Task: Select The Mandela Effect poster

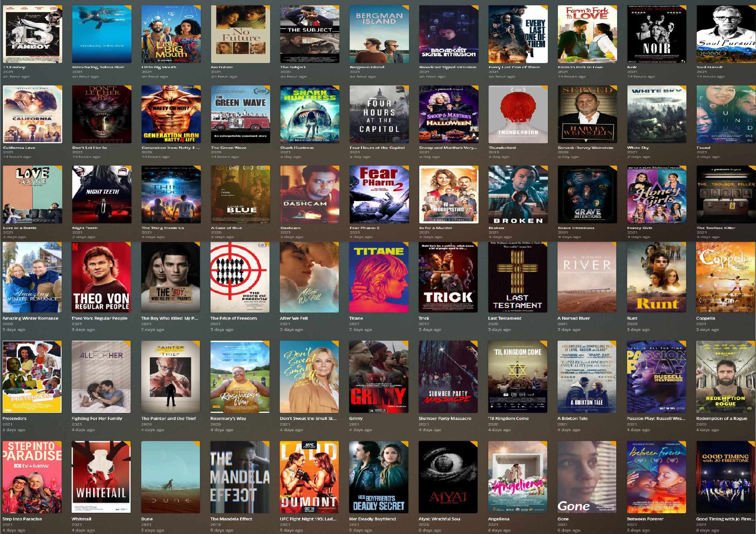Action: pos(240,477)
